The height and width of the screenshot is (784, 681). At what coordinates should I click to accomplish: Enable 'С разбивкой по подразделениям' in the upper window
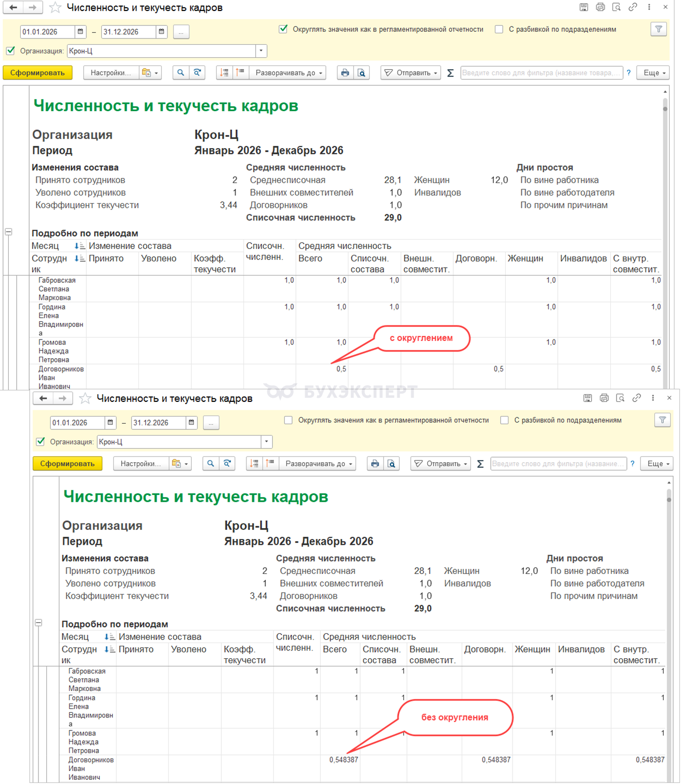(499, 29)
